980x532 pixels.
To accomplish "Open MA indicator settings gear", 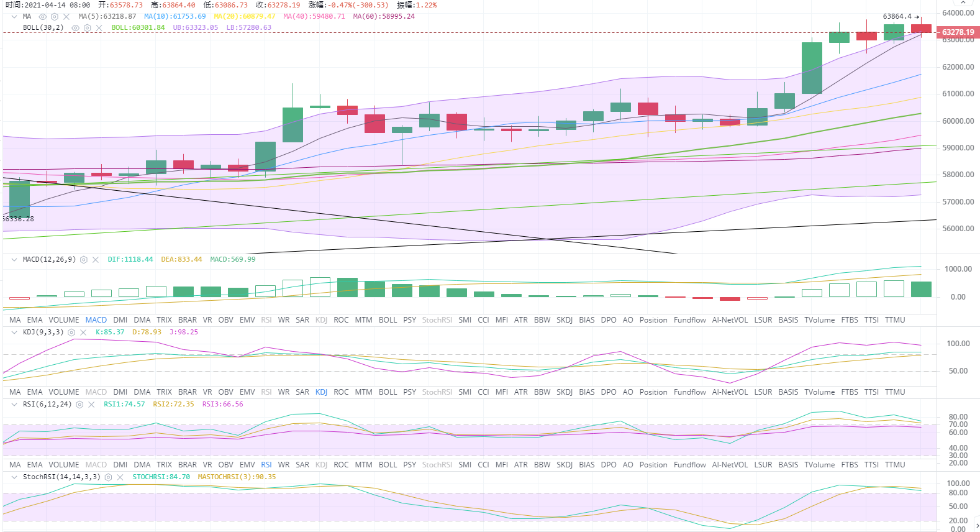I will (55, 17).
